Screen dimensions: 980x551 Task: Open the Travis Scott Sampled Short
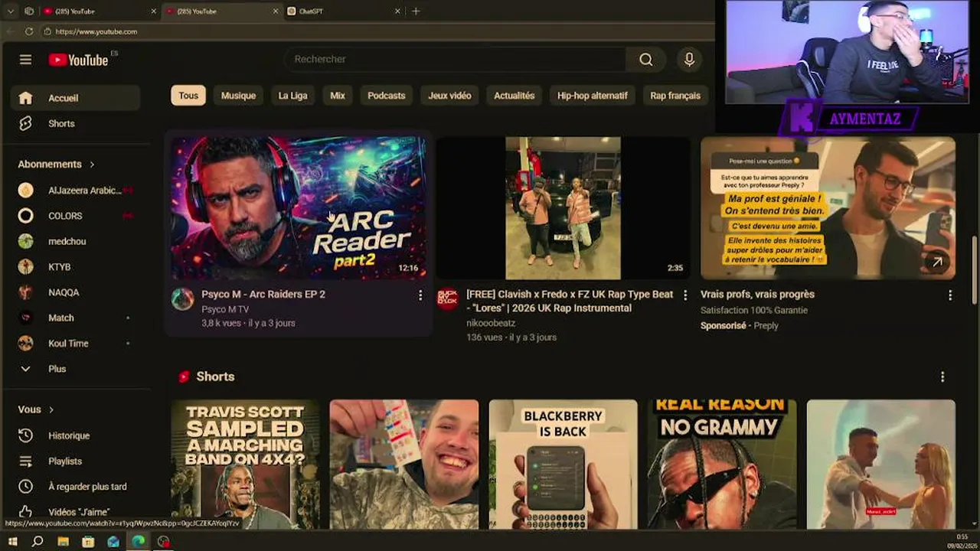tap(245, 464)
